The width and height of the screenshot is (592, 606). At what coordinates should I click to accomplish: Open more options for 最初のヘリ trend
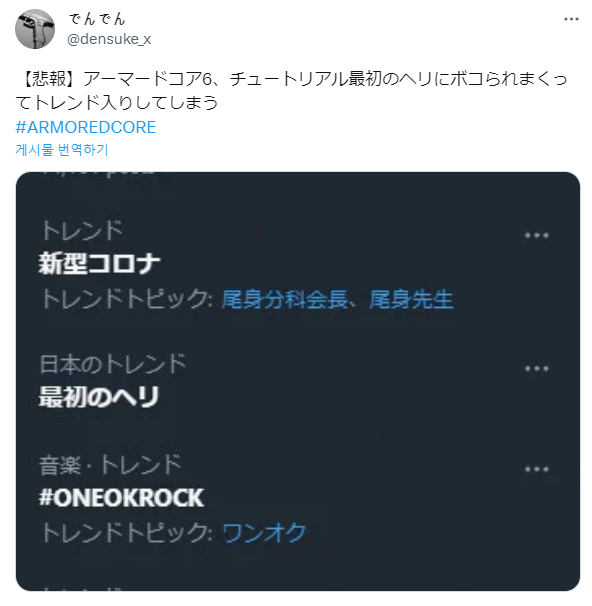click(536, 368)
